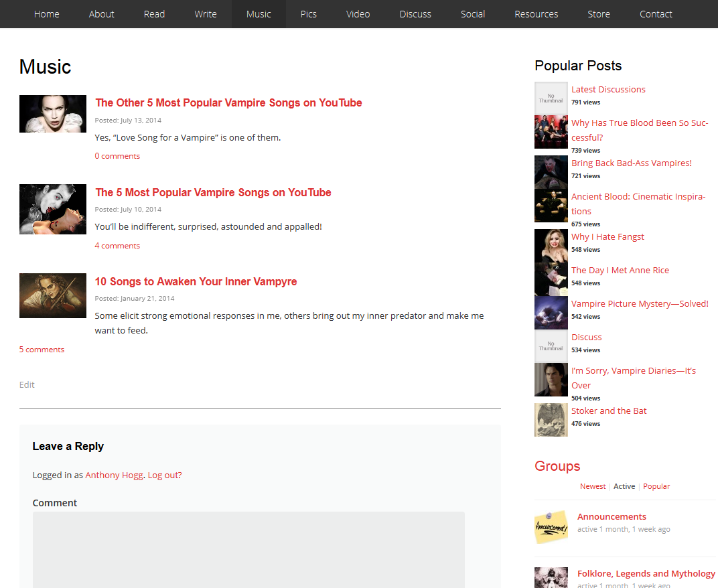The height and width of the screenshot is (588, 718).
Task: Visit the Store menu item
Action: [599, 14]
